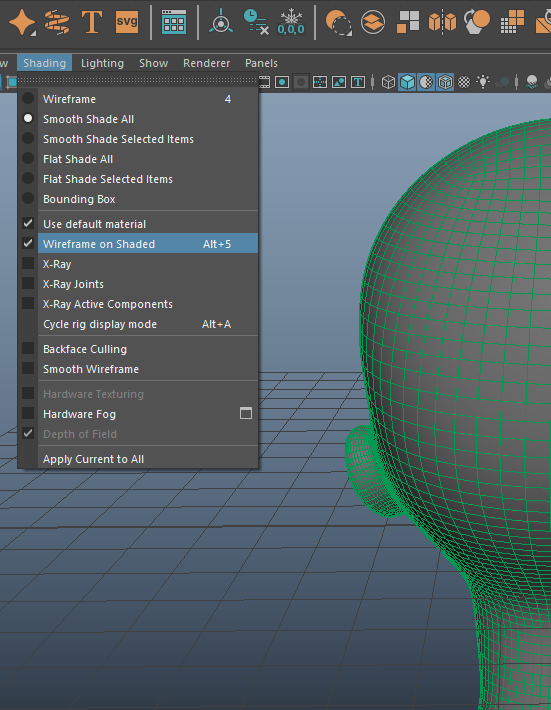Screen dimensions: 551x710
Task: Click the orange and white dotted grid icon
Action: (x=512, y=22)
